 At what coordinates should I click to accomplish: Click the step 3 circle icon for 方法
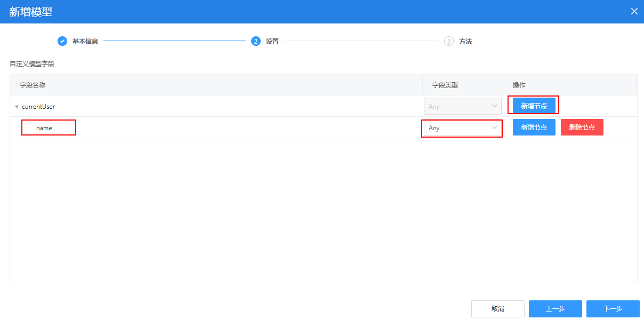click(449, 41)
